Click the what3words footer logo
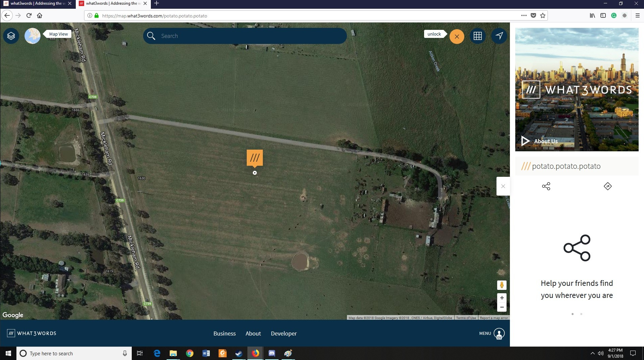 pos(32,333)
